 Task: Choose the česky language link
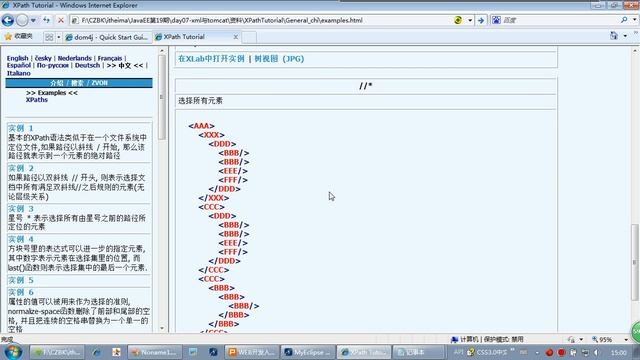[x=43, y=58]
